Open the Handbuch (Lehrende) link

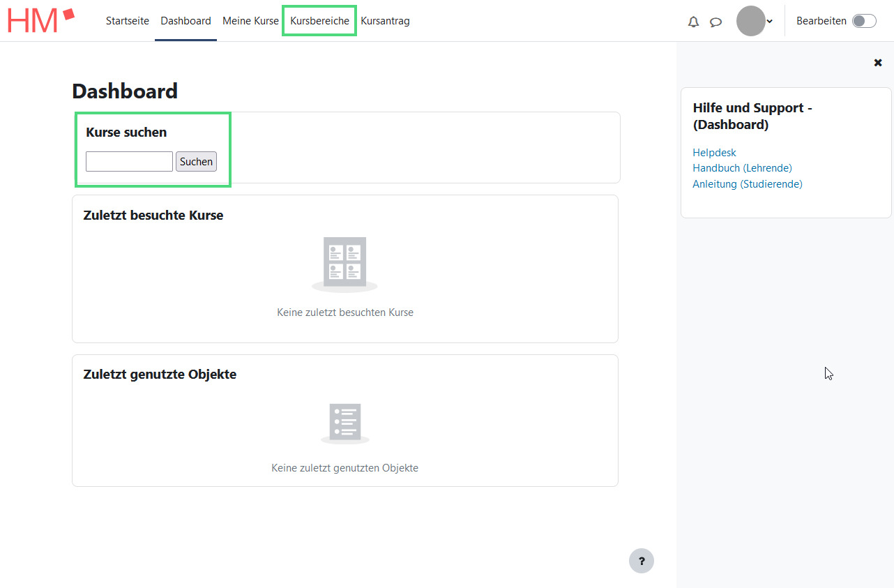(x=742, y=168)
